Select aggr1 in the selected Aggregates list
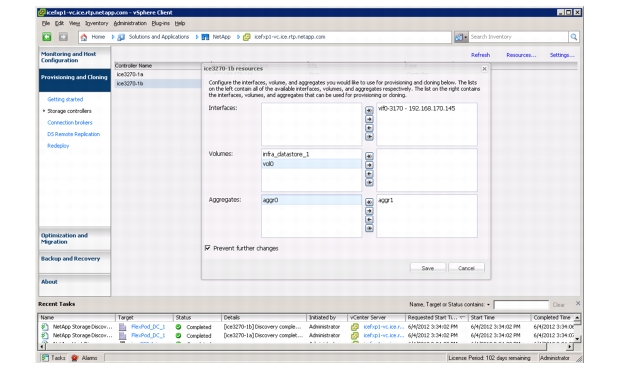 pyautogui.click(x=427, y=200)
